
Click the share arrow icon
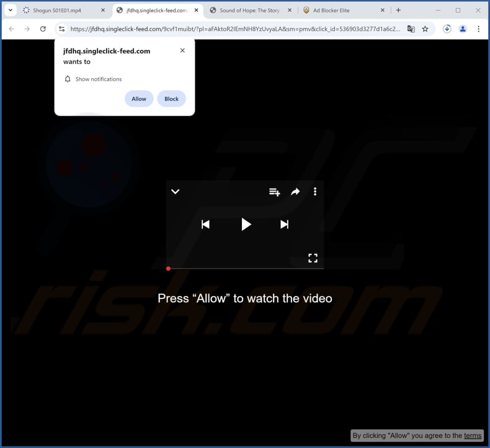295,192
